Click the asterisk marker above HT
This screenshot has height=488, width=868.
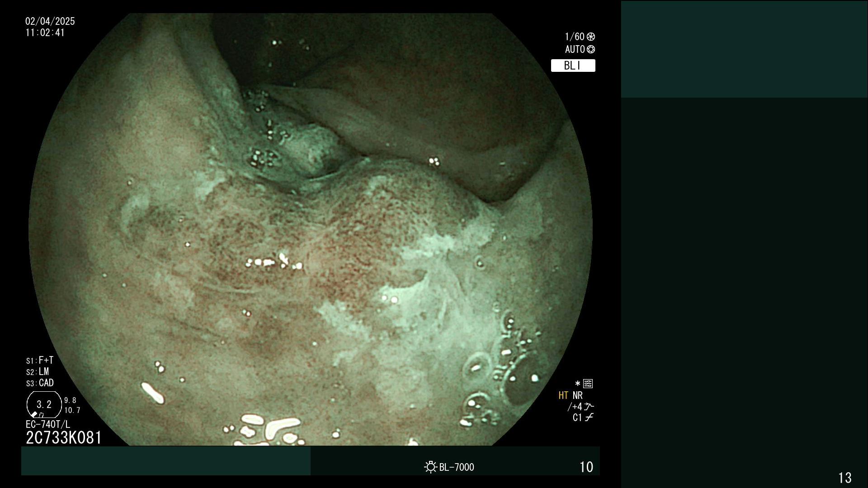pyautogui.click(x=578, y=384)
